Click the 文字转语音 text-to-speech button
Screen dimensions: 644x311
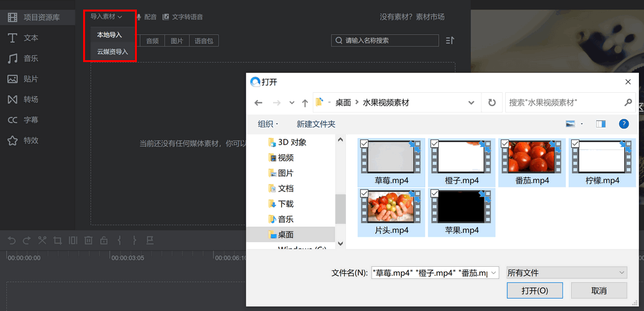[183, 17]
